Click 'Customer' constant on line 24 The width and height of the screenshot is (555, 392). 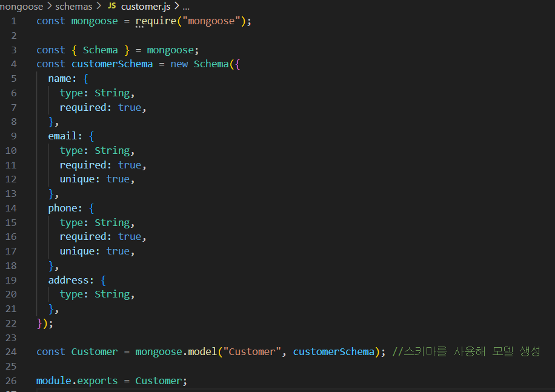point(95,352)
